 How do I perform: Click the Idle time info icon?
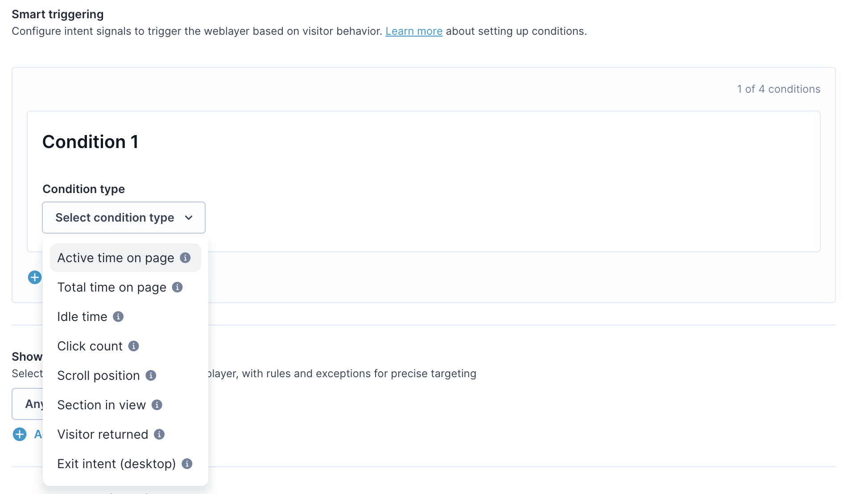[x=118, y=317]
